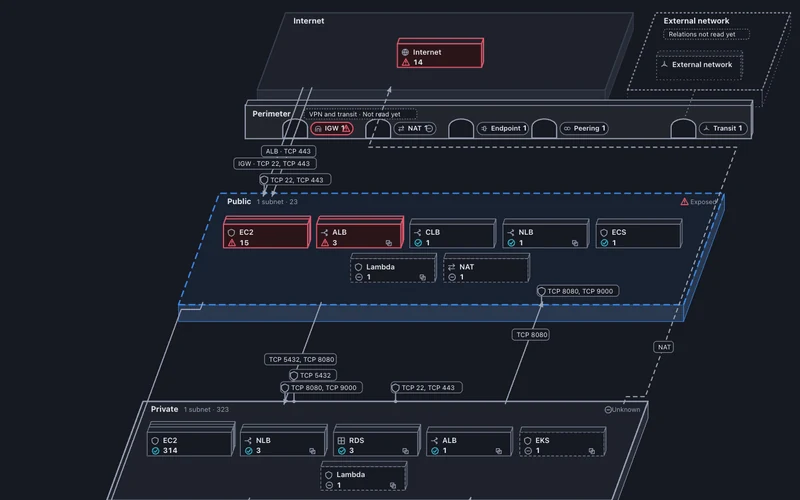Click the swap-arrows icon on Public NAT node

click(x=452, y=267)
